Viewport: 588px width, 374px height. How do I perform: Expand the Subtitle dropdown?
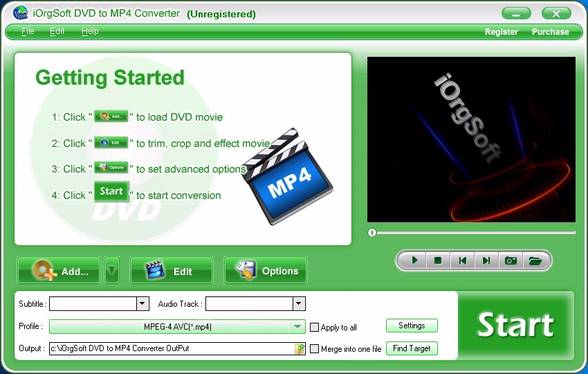coord(143,303)
